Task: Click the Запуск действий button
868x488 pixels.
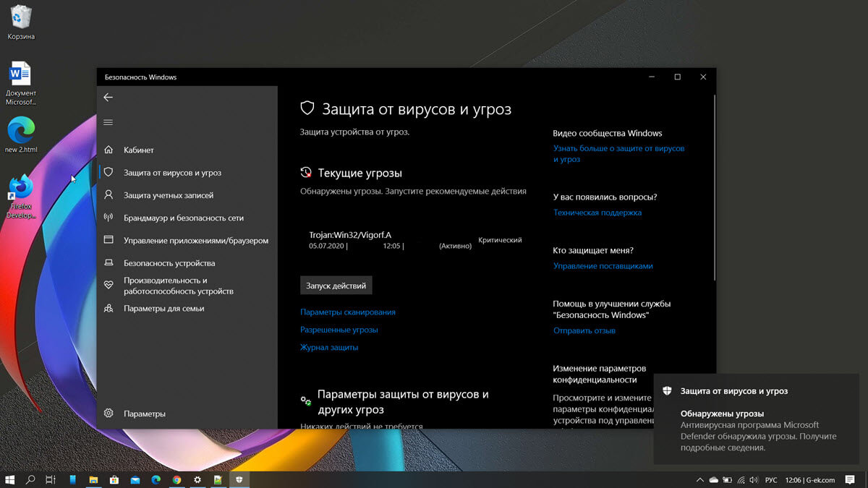Action: pos(336,286)
